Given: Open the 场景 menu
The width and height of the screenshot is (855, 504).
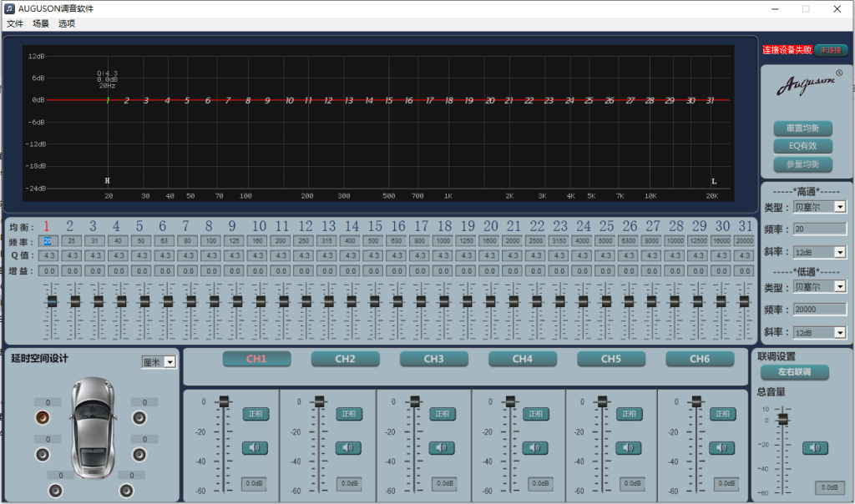Looking at the screenshot, I should (41, 23).
